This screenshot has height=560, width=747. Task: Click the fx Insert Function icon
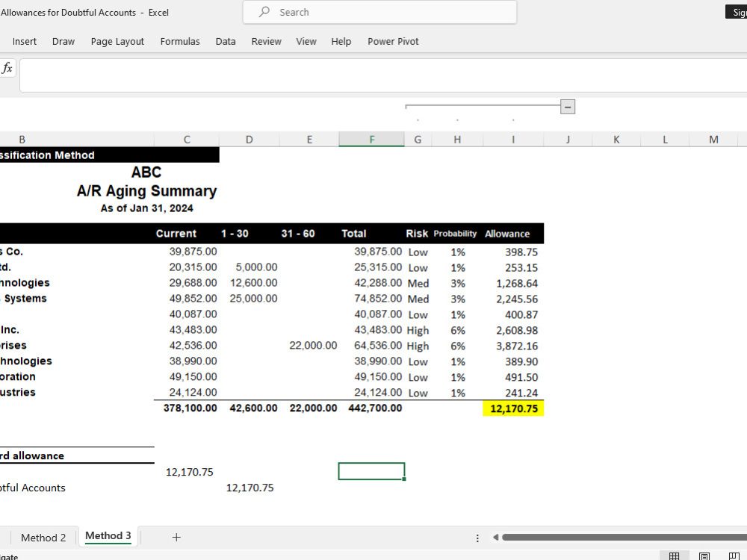[x=7, y=68]
